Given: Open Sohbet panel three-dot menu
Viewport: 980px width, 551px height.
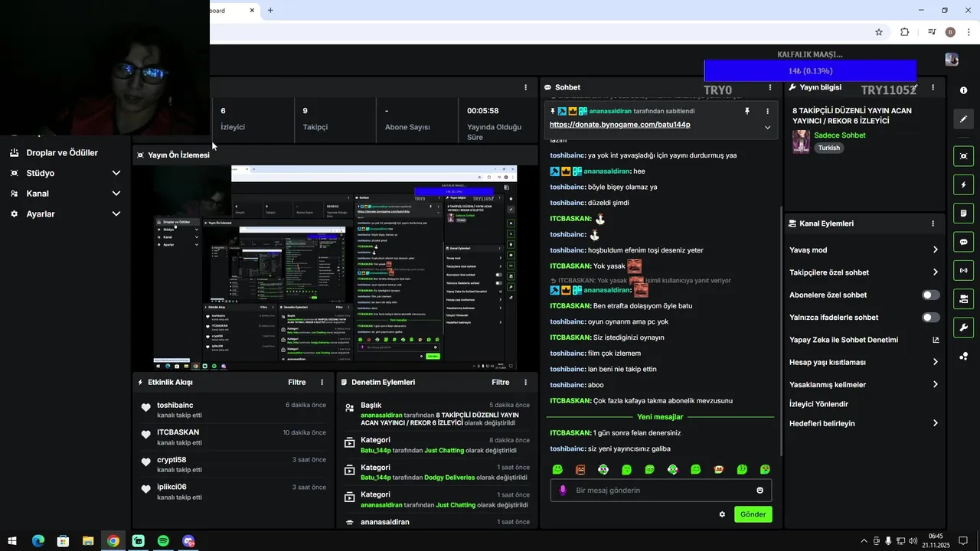Looking at the screenshot, I should pos(769,87).
